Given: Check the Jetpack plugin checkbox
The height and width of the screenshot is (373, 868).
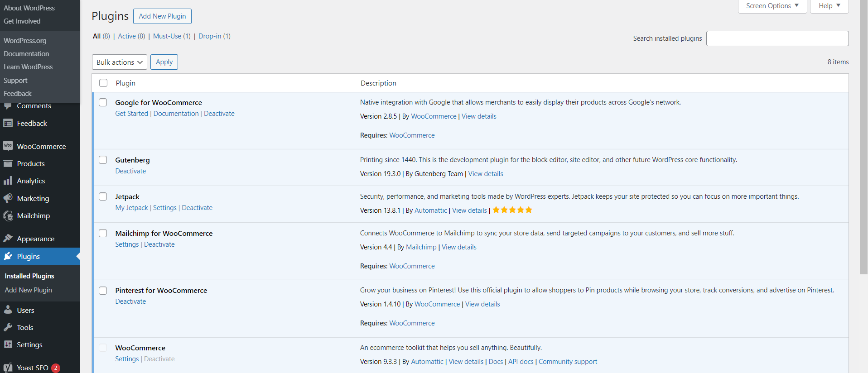Looking at the screenshot, I should coord(103,196).
